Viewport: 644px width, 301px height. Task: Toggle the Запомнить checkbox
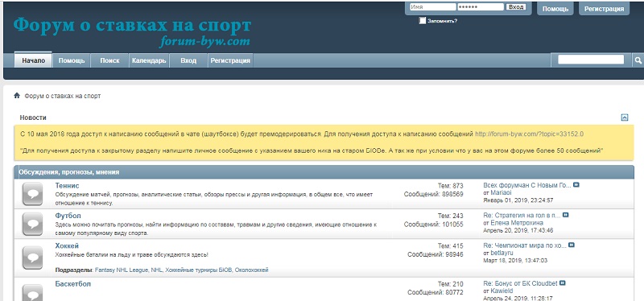tap(422, 21)
